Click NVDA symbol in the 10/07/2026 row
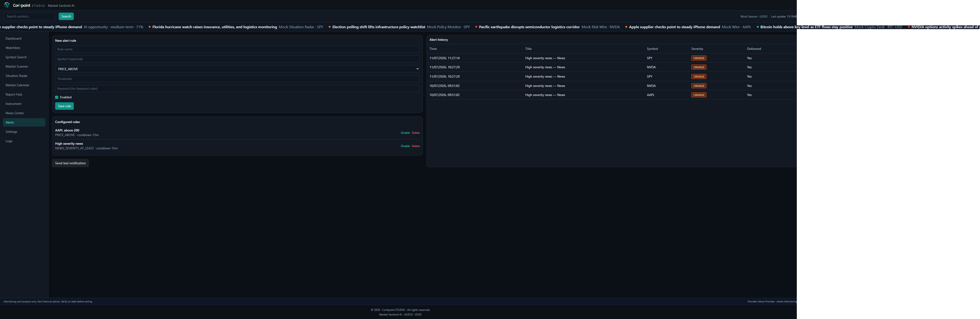 point(651,86)
